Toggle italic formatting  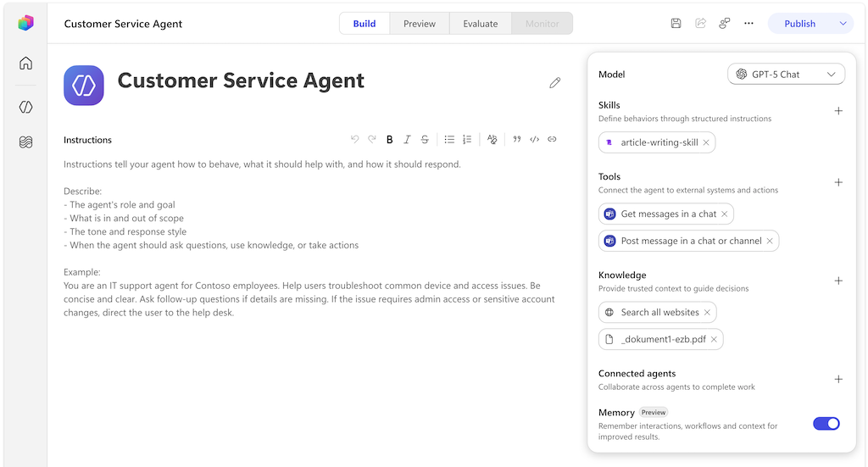click(x=407, y=140)
